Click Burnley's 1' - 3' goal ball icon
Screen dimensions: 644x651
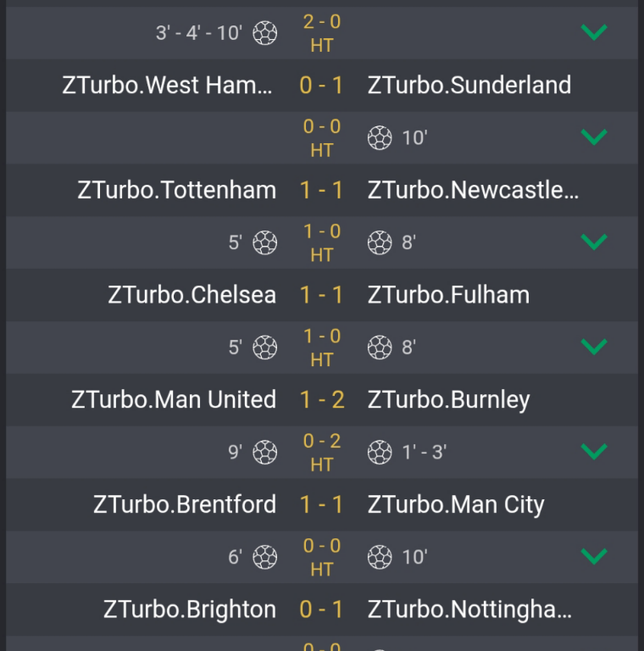(x=380, y=453)
